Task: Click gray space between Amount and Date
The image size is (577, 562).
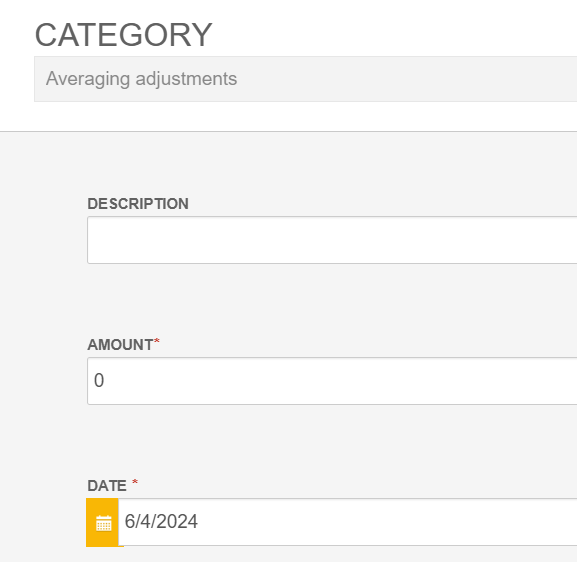Action: pyautogui.click(x=332, y=441)
